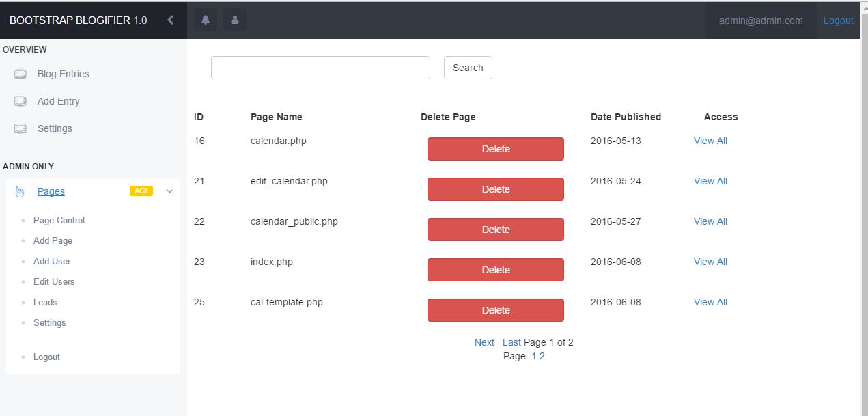Open notifications bell icon
Image resolution: width=868 pixels, height=416 pixels.
(x=206, y=20)
